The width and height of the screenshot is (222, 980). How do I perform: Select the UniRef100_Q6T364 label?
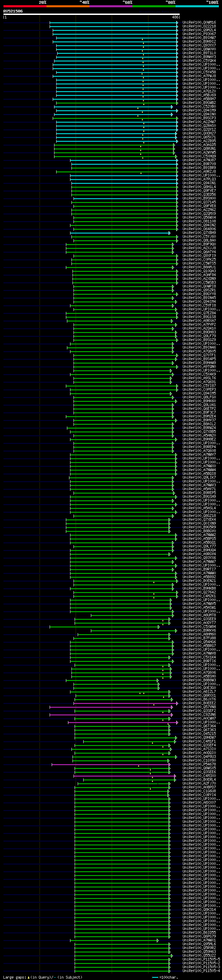pyautogui.click(x=199, y=726)
